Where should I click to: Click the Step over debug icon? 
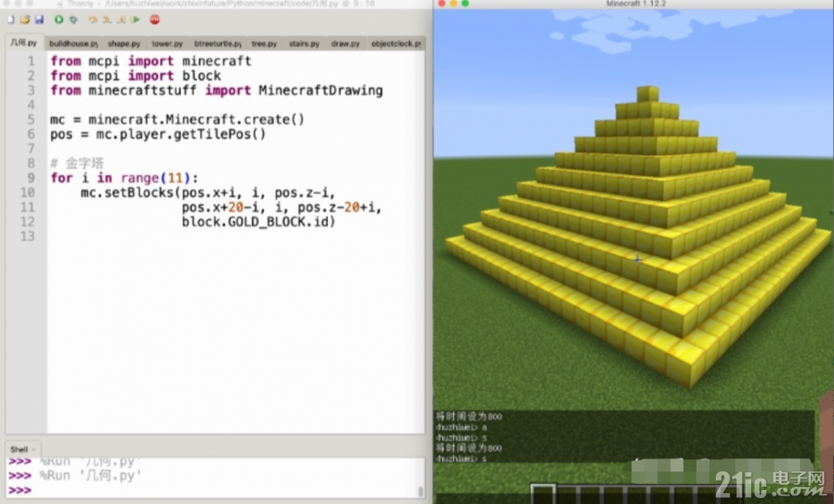93,19
